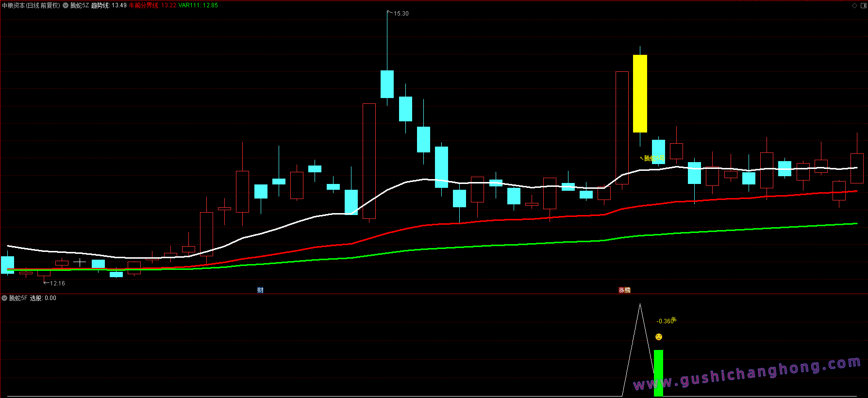
Task: Click the 选股 0.00 label in sub-chart
Action: click(43, 298)
